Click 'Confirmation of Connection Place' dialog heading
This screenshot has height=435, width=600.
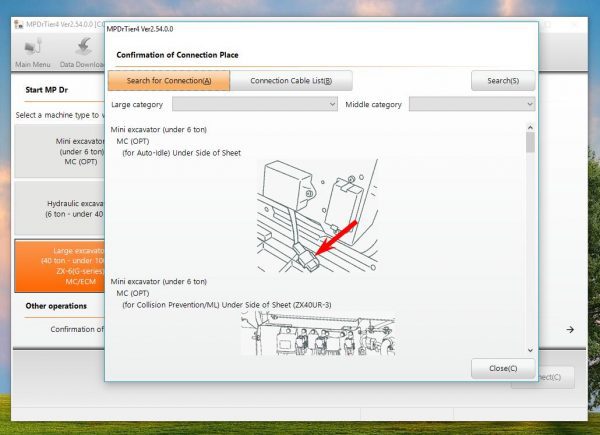(177, 55)
